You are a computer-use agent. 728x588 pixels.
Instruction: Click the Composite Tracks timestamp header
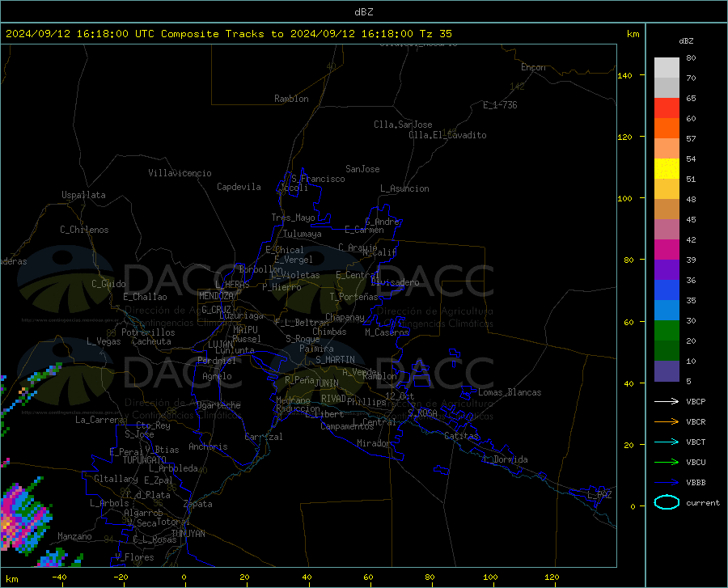[229, 34]
